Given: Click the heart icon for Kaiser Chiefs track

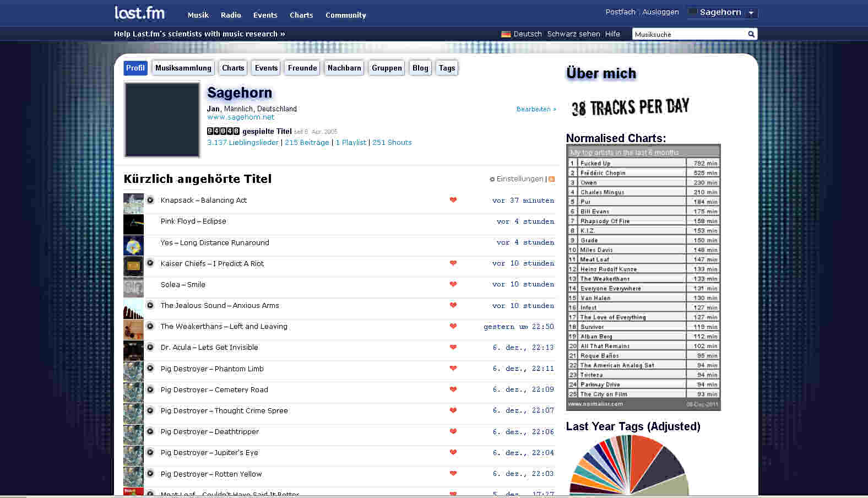Looking at the screenshot, I should [453, 263].
